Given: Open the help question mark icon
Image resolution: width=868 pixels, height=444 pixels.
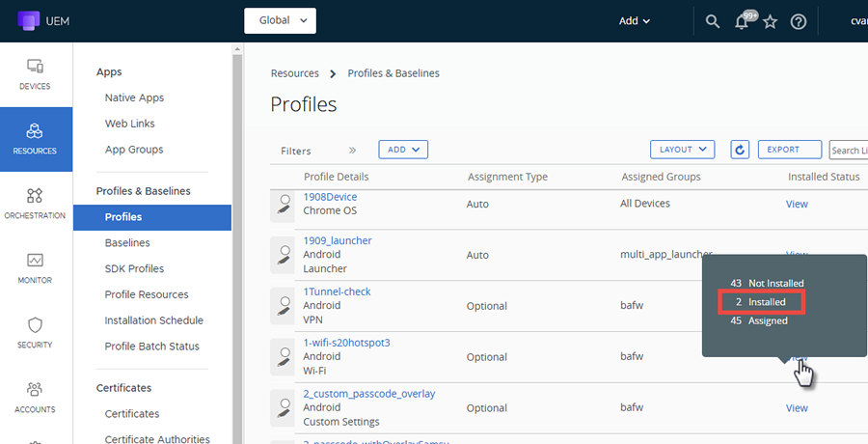Looking at the screenshot, I should [x=799, y=22].
